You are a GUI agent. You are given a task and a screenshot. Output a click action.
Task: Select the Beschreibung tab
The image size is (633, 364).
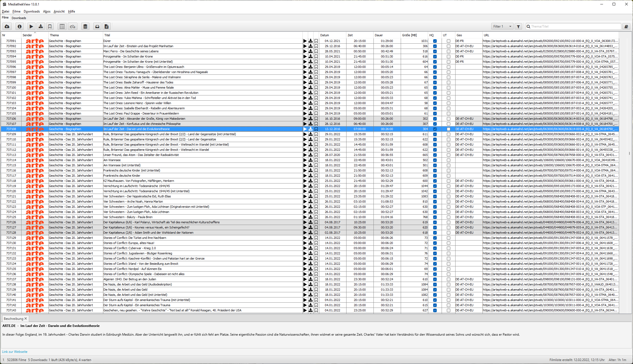point(13,318)
